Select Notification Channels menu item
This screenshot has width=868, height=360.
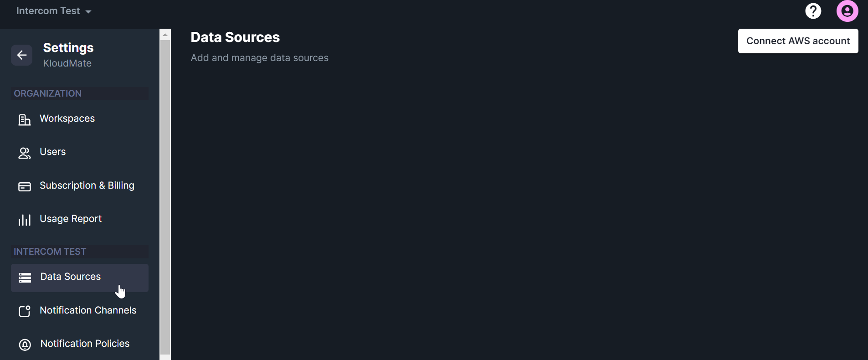pos(88,310)
